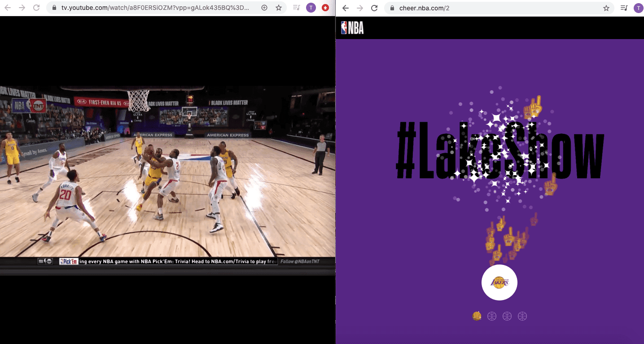Screen dimensions: 644x344
Task: Open profile menu in YouTube TV window
Action: pyautogui.click(x=311, y=8)
